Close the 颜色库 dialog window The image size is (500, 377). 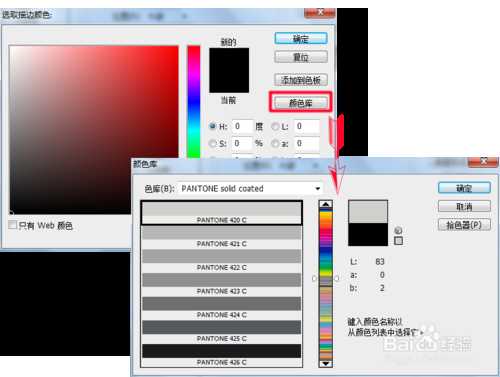tap(483, 162)
